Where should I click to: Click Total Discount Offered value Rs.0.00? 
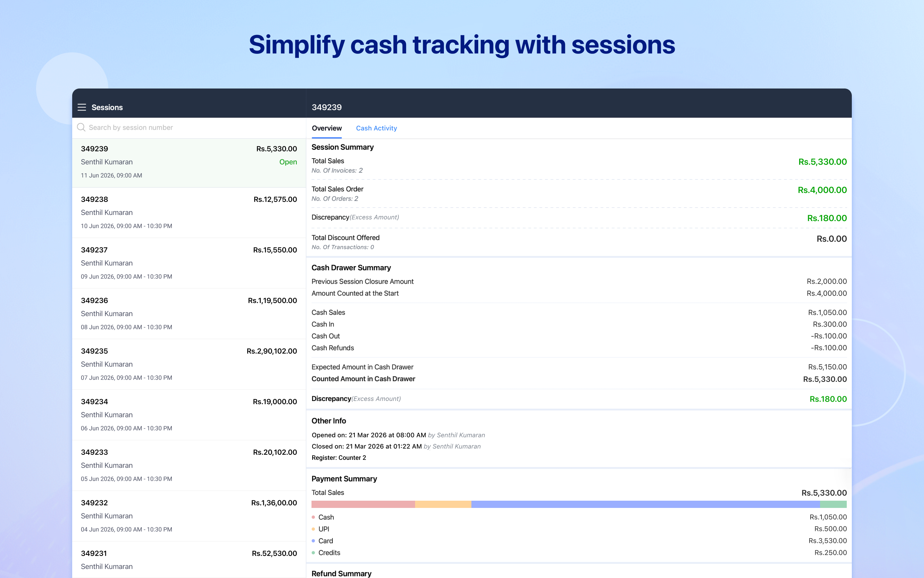832,239
